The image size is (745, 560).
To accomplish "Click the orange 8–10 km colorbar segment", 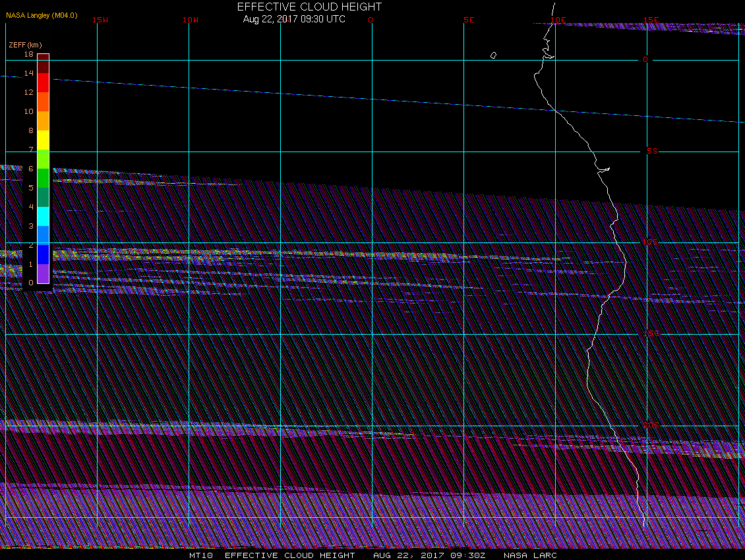I will (44, 121).
